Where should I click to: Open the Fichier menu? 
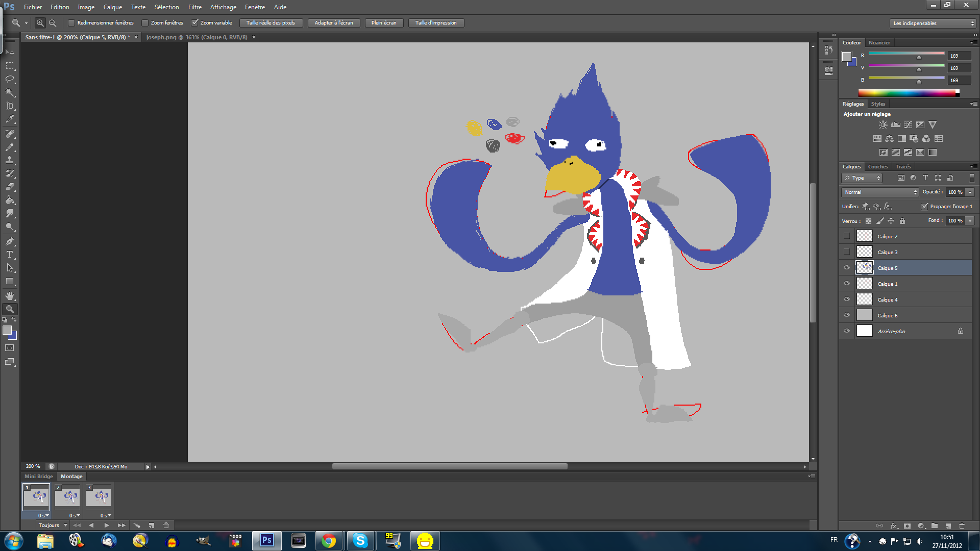tap(33, 7)
